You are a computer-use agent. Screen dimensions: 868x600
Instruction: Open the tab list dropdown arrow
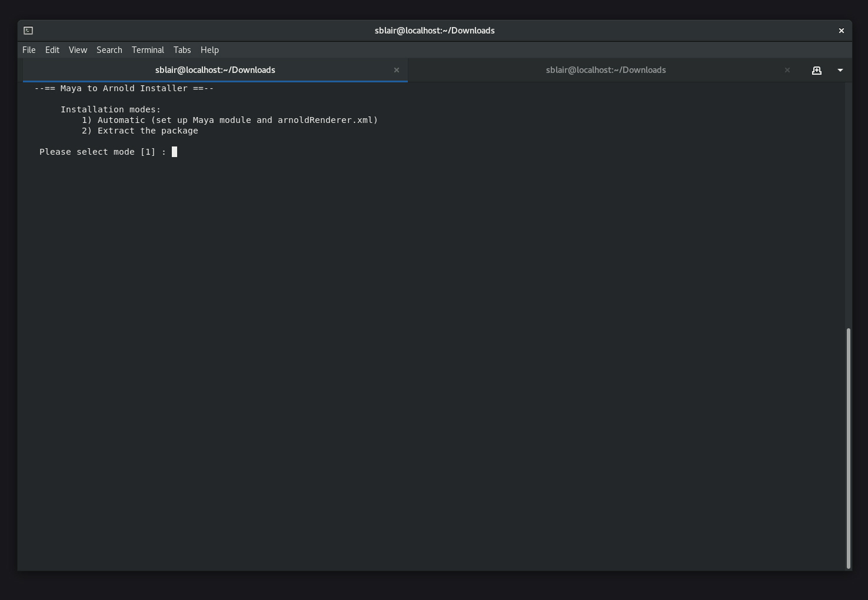coord(840,70)
